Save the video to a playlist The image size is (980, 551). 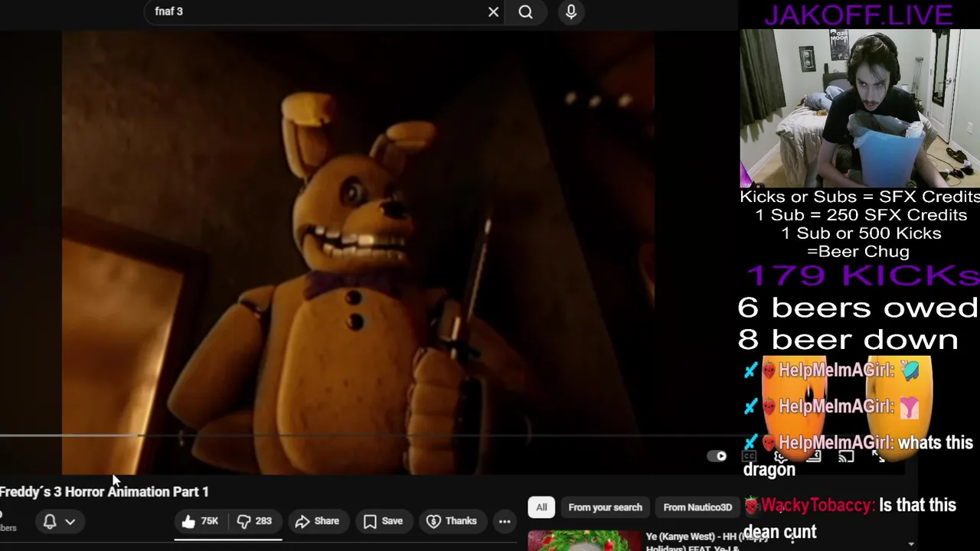point(383,521)
